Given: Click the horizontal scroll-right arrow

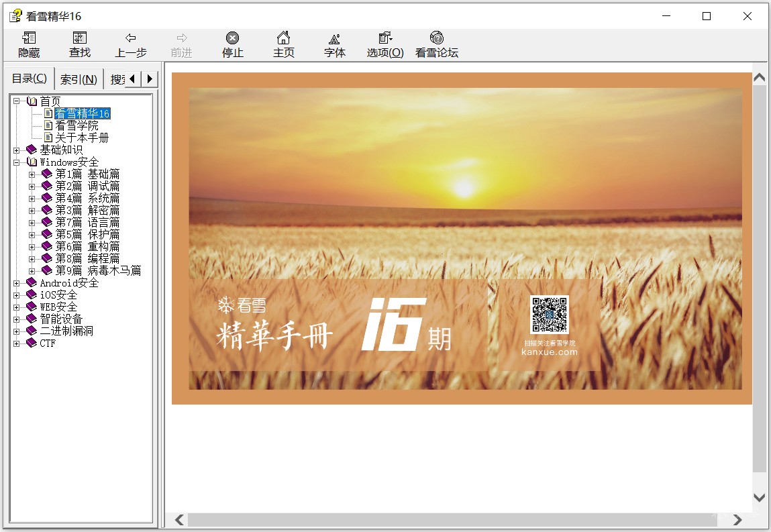Looking at the screenshot, I should pyautogui.click(x=737, y=520).
